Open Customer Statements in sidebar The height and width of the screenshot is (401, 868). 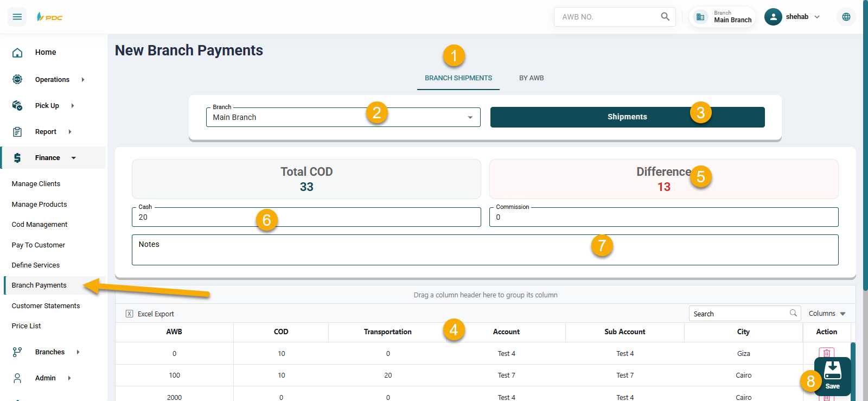click(x=46, y=306)
